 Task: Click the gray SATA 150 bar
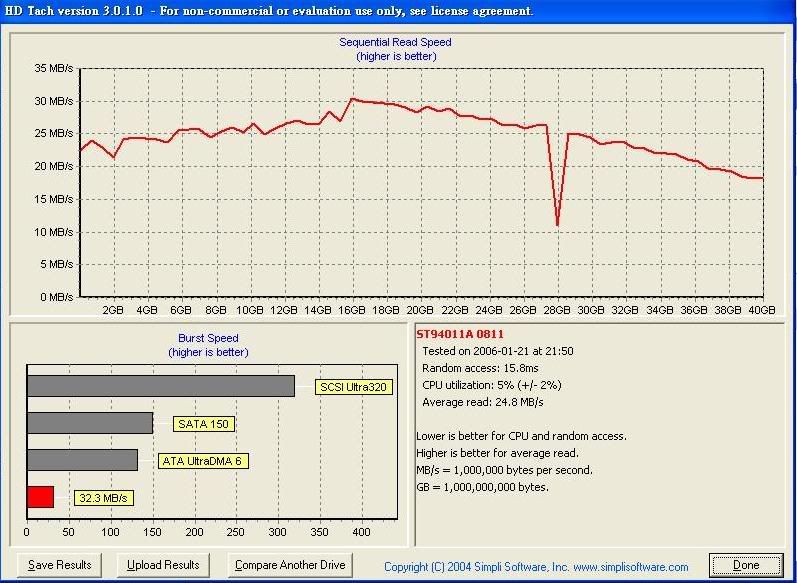tap(89, 423)
